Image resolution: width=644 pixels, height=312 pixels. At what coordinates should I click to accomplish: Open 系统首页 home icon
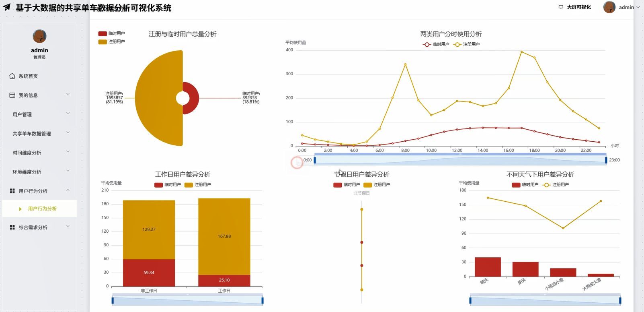12,76
